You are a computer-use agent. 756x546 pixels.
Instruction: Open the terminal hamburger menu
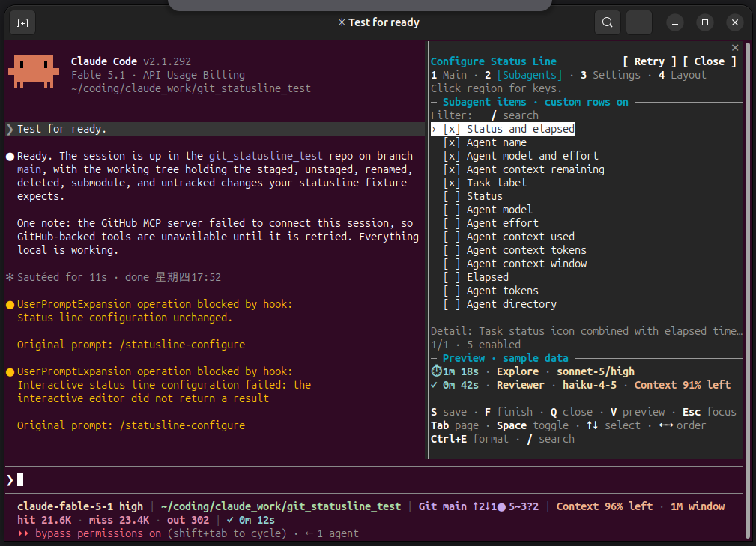639,22
